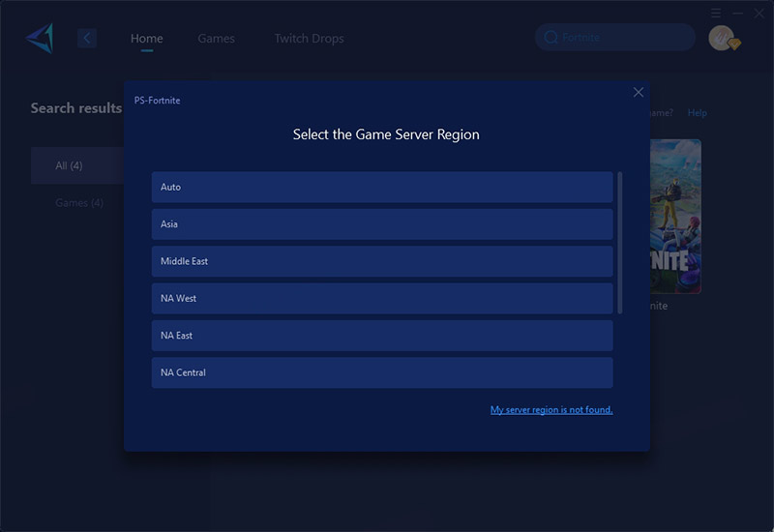
Task: Select NA Central server region
Action: [x=382, y=372]
